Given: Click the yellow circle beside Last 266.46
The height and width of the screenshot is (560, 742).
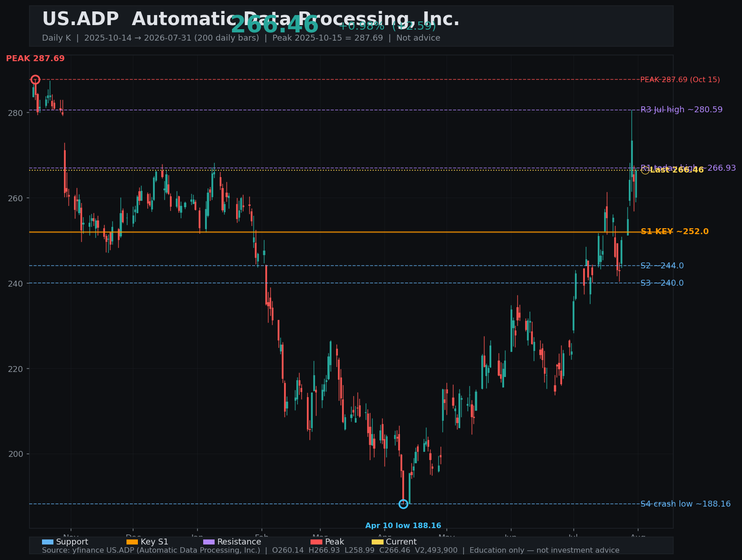Looking at the screenshot, I should [645, 170].
